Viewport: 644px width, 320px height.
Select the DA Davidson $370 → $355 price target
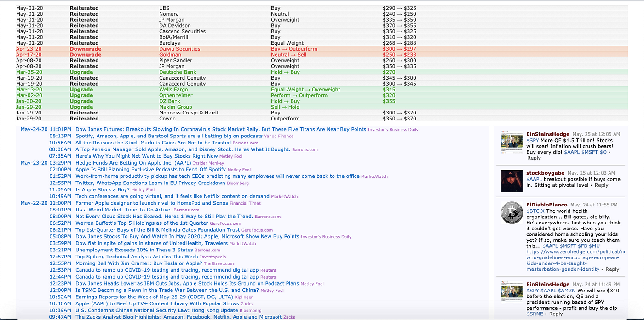pyautogui.click(x=399, y=26)
